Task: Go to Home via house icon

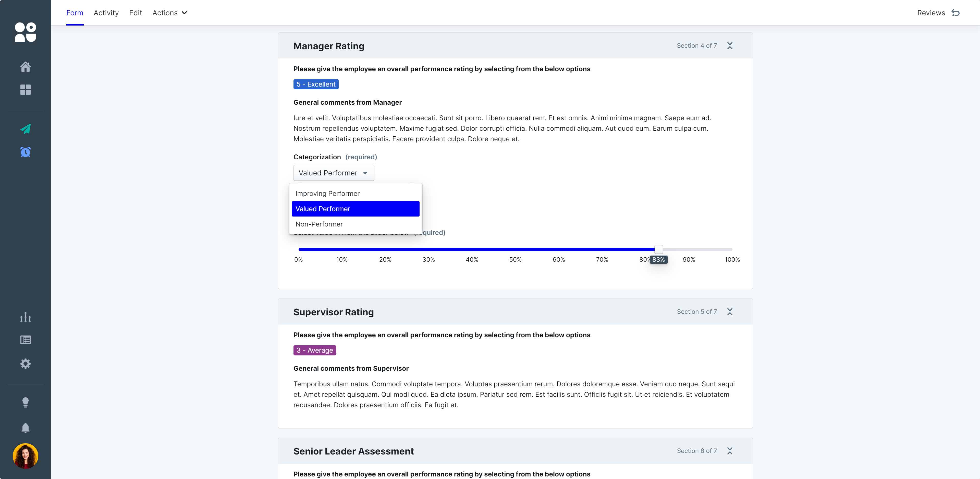Action: (x=26, y=67)
